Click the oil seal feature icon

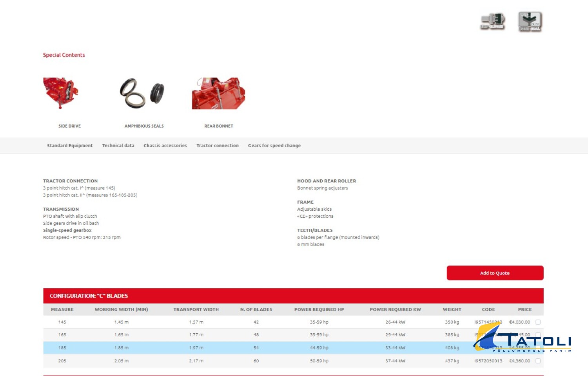[x=530, y=21]
